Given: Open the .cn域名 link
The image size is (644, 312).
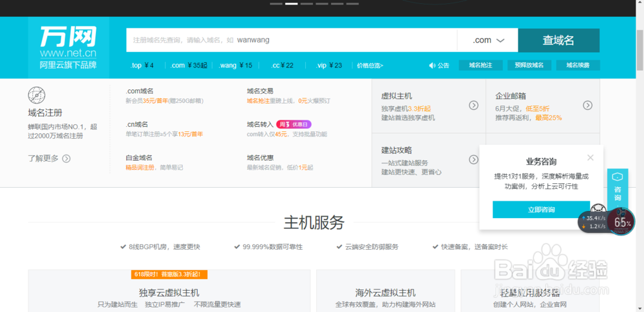Looking at the screenshot, I should (137, 124).
